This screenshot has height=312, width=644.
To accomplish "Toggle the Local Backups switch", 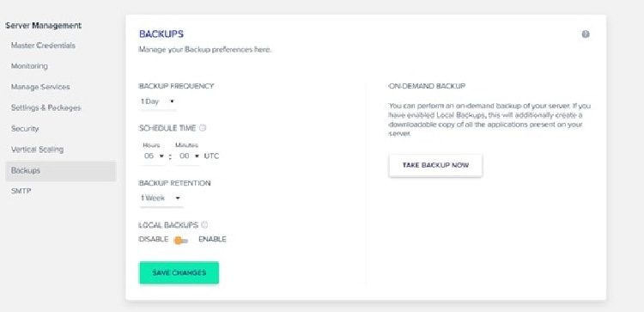I will pos(180,241).
